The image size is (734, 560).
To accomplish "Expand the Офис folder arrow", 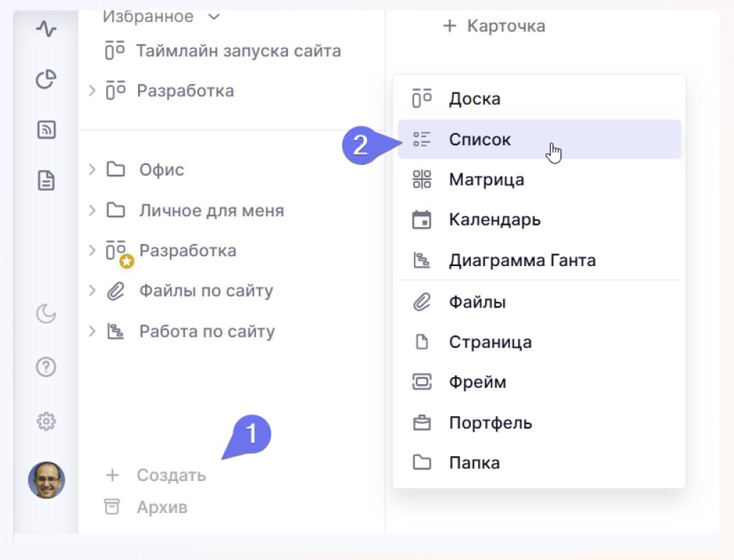I will [x=92, y=169].
